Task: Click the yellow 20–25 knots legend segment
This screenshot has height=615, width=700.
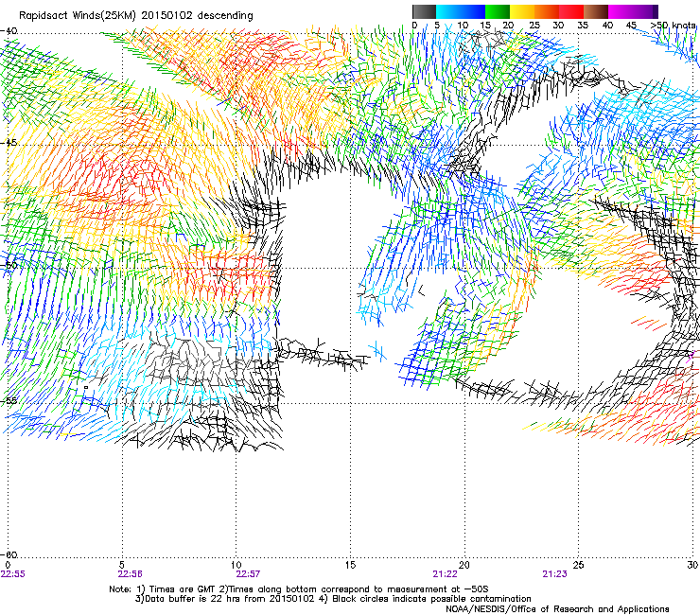Action: [522, 11]
